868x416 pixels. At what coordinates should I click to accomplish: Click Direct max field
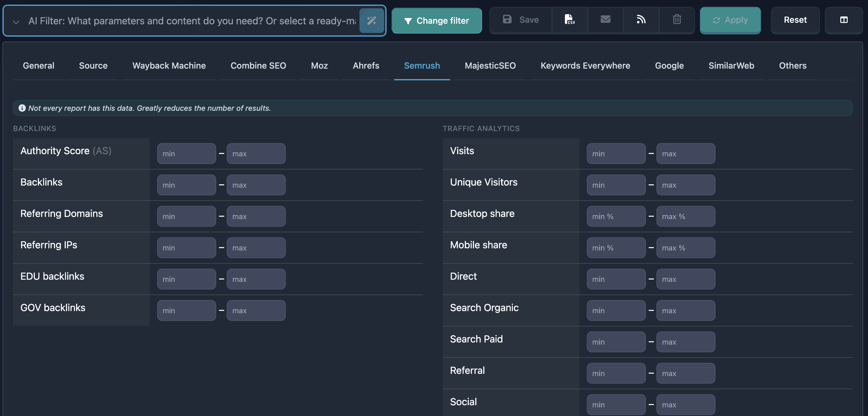(x=686, y=279)
